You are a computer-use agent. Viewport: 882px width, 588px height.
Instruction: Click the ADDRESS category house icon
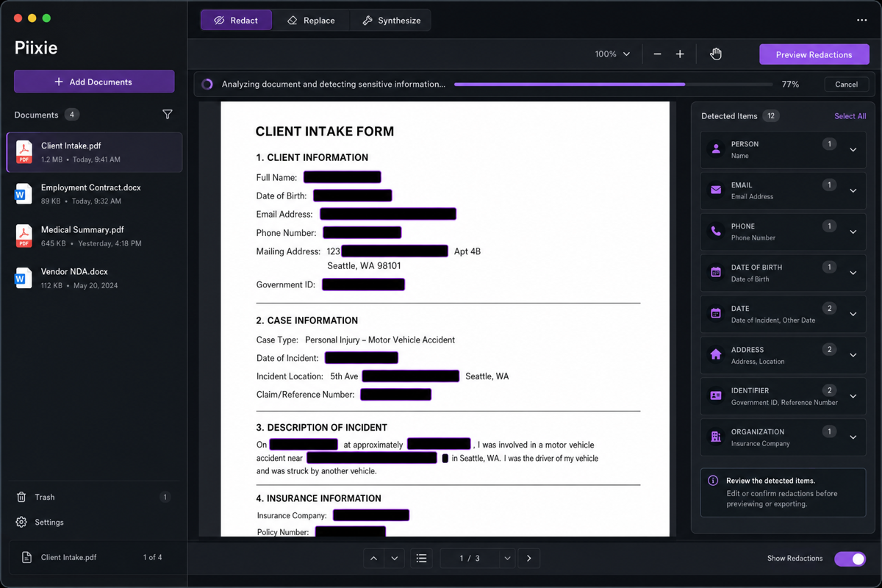pos(716,355)
